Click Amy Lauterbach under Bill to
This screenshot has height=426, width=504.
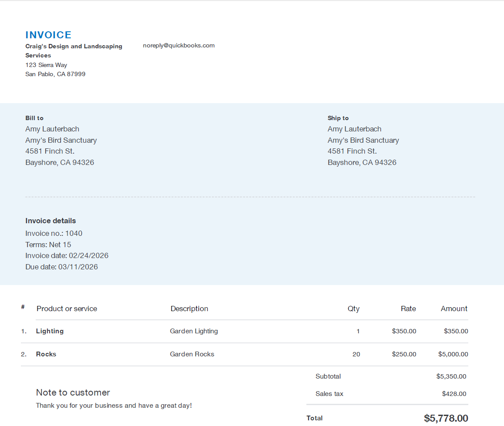52,129
